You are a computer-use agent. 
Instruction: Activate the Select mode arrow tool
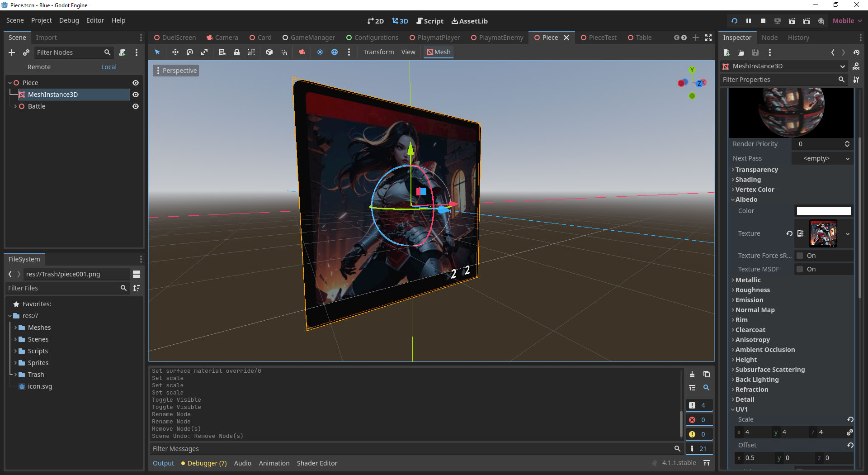coord(157,52)
